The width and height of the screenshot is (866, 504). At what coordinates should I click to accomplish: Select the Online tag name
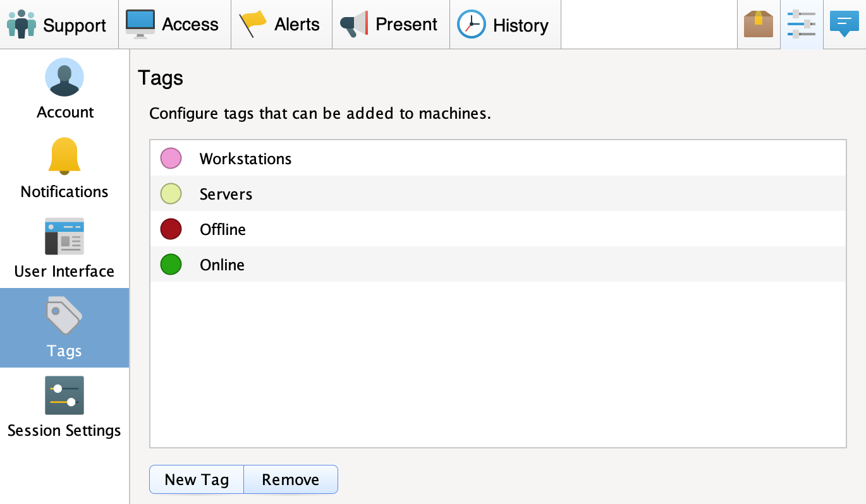coord(222,265)
